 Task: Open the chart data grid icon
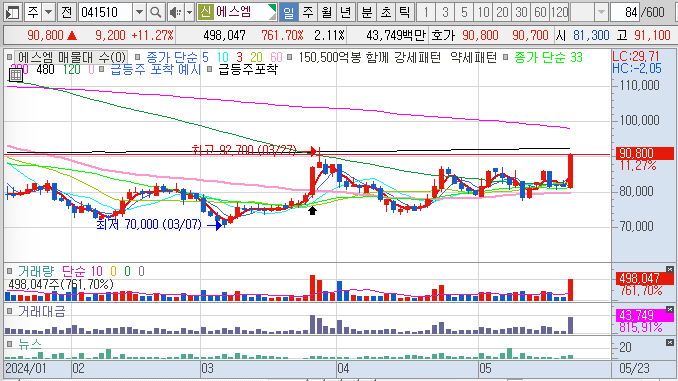16,75
